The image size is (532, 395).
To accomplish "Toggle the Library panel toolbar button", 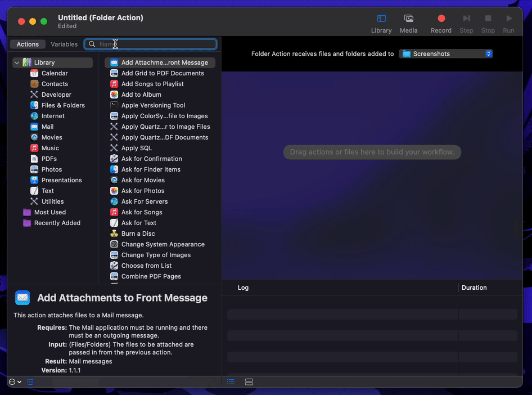I will point(381,24).
